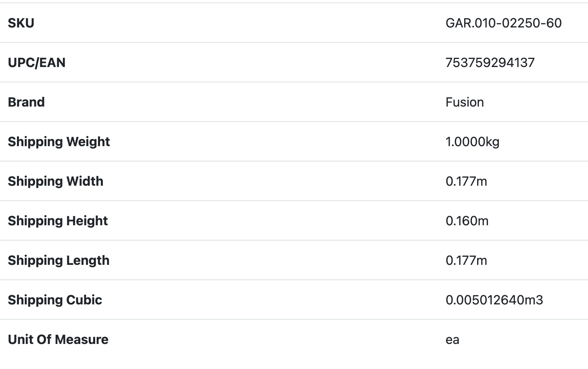Click the Shipping Length label
The height and width of the screenshot is (369, 588).
point(58,260)
